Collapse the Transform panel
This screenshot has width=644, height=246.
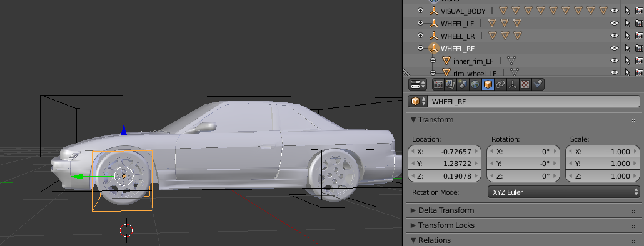pos(413,120)
